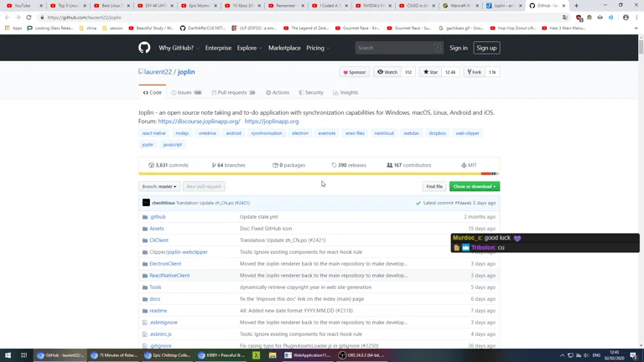
Task: Click the green commit status checkmark
Action: pyautogui.click(x=418, y=203)
